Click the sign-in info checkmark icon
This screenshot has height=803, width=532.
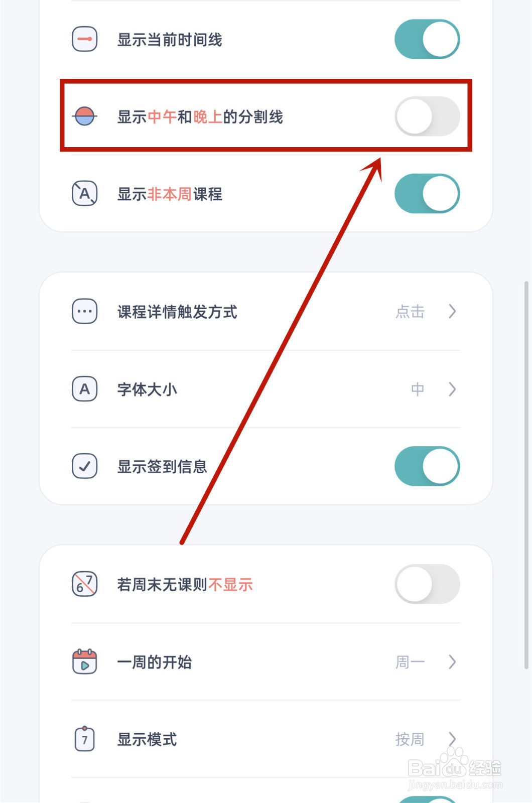(x=85, y=466)
